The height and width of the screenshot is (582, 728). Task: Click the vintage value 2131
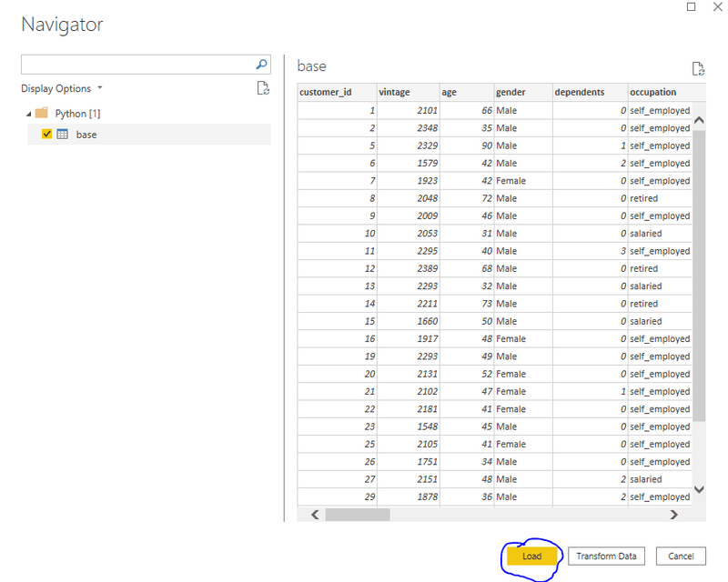[427, 374]
